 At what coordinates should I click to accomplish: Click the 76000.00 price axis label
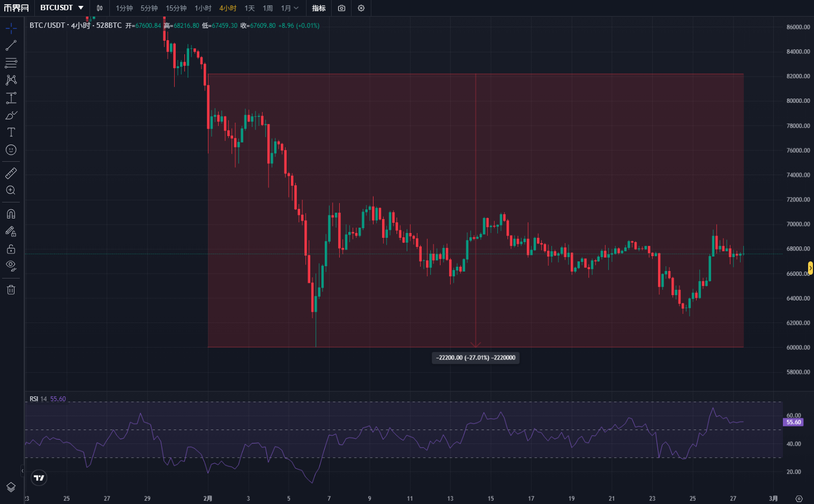click(x=798, y=151)
